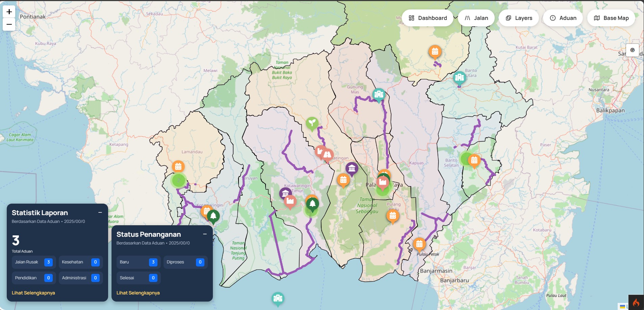Open the Dashboard tab
The image size is (644, 310).
pos(427,18)
